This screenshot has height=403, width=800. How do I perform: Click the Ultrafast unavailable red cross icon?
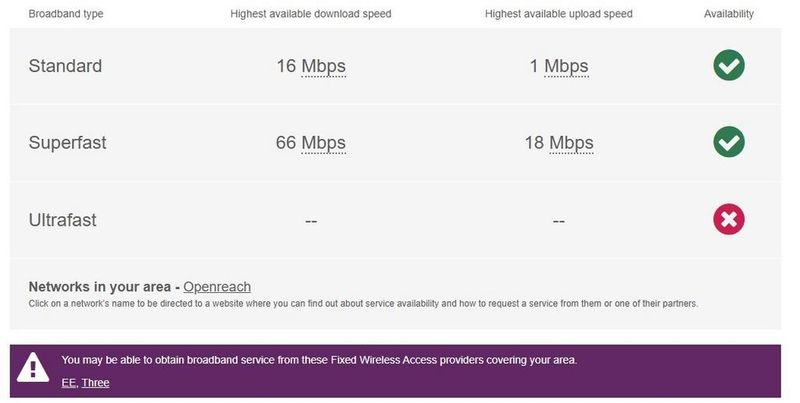click(728, 219)
